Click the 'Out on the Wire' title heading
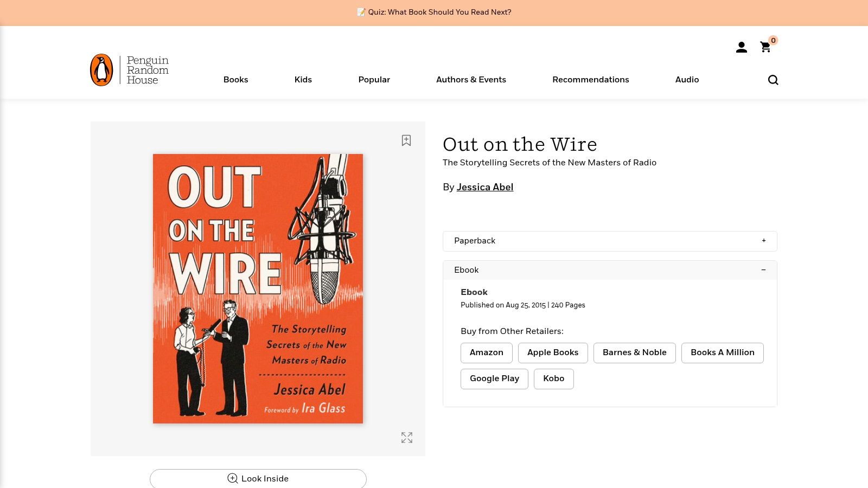 point(520,144)
